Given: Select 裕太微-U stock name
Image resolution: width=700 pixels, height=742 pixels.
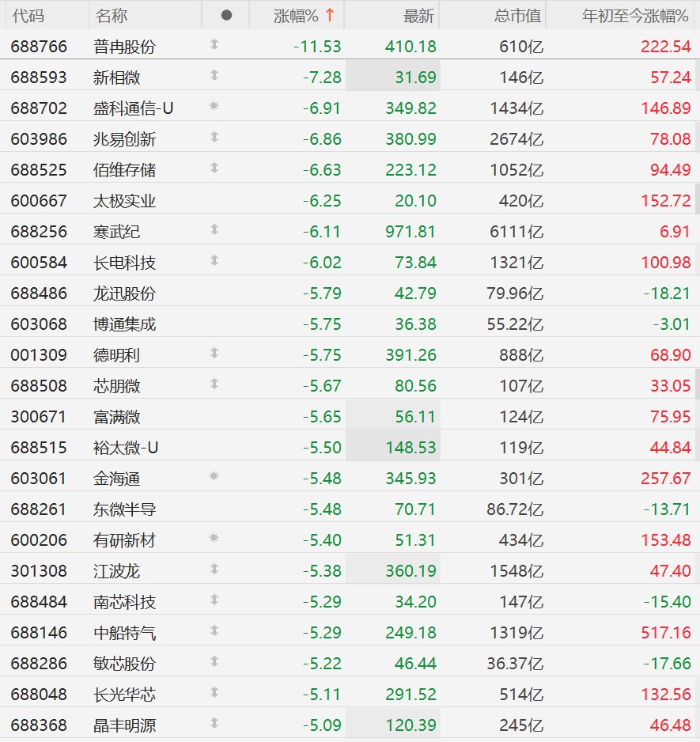Looking at the screenshot, I should coord(126,448).
